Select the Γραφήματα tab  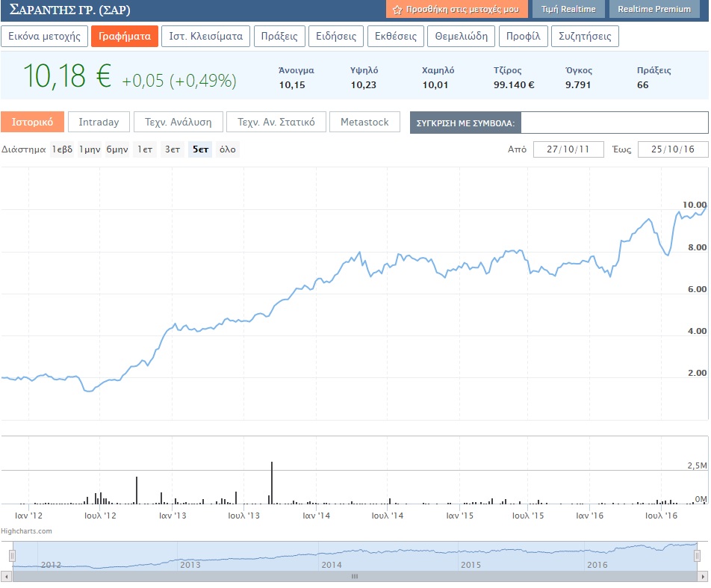(125, 37)
